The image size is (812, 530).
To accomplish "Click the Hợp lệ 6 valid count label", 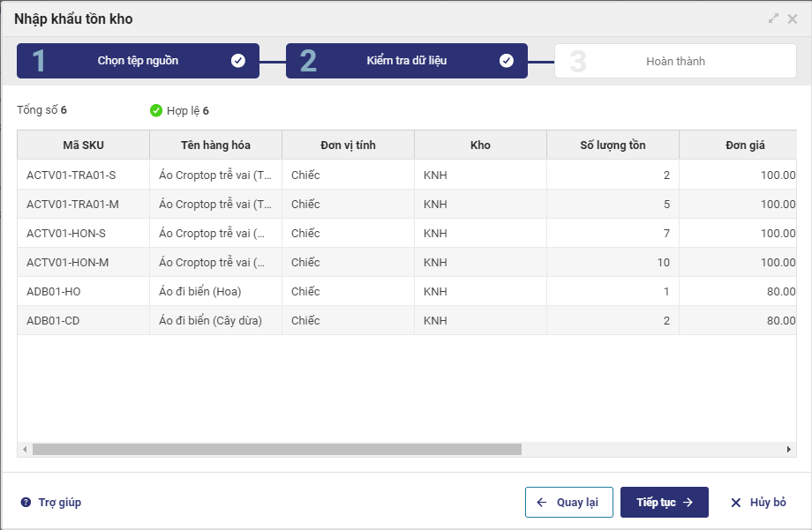I will click(187, 111).
